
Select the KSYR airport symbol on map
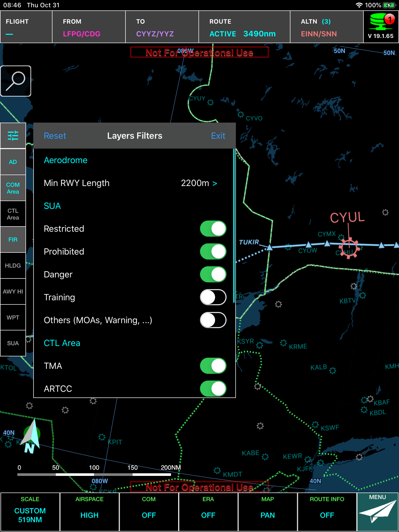260,345
